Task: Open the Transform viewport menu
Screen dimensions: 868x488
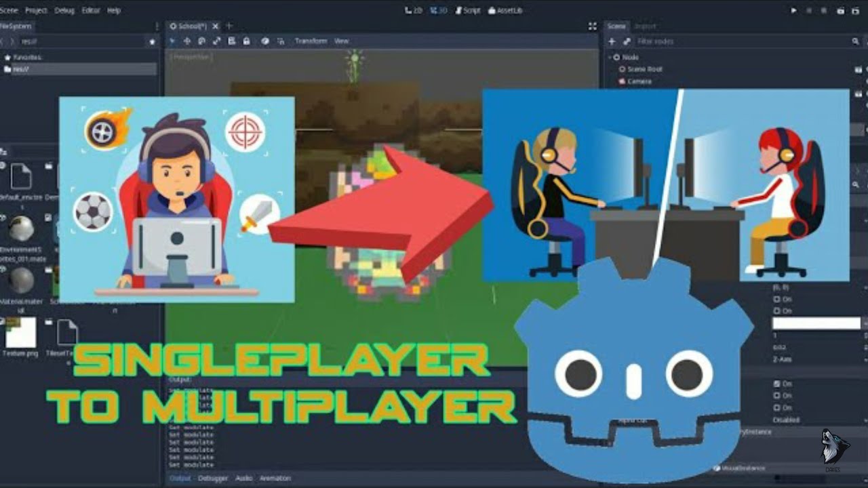Action: [311, 41]
